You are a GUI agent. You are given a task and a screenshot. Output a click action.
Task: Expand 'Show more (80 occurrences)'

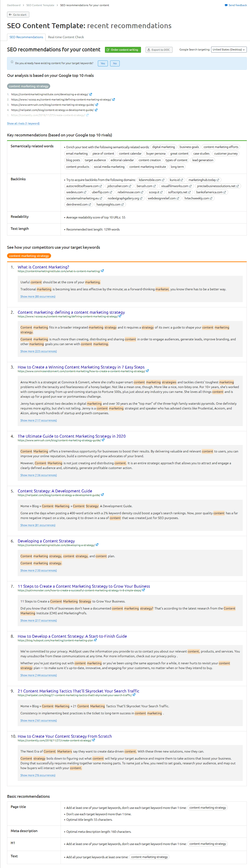click(38, 296)
